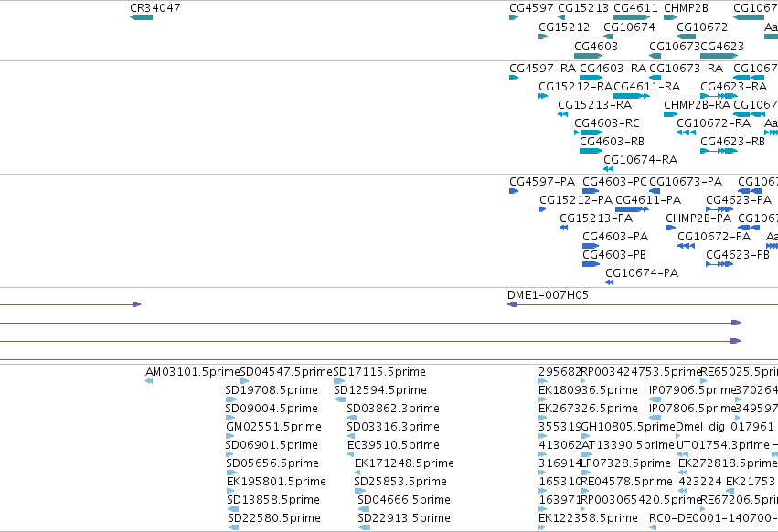Select protein 'CG4603-PB' label

click(x=614, y=255)
